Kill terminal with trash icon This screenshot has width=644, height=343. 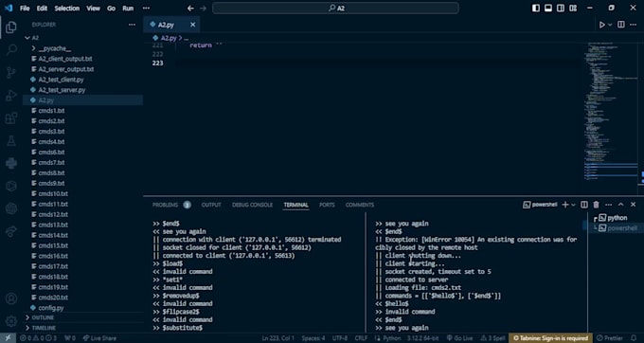pyautogui.click(x=596, y=205)
